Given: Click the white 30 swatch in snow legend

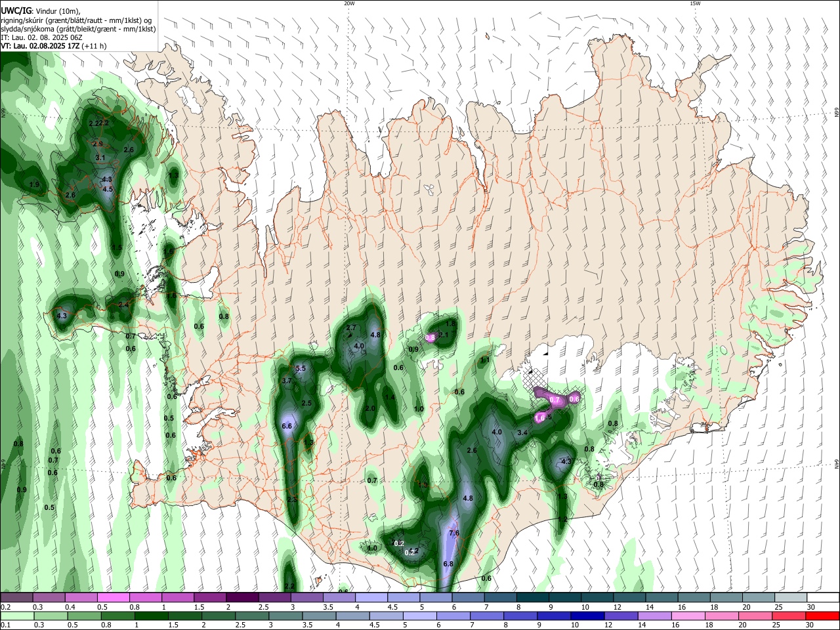Looking at the screenshot, I should coord(823,598).
